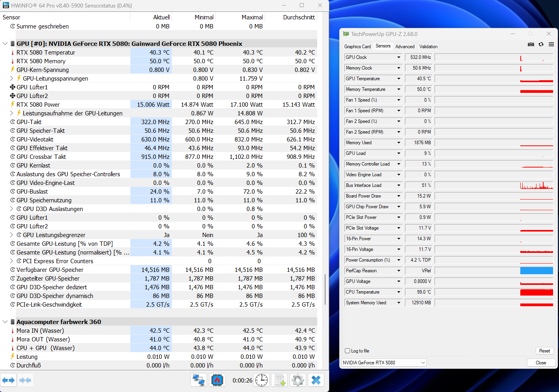
Task: Expand GPU Leistungsbegrenzer row
Action: click(11, 235)
